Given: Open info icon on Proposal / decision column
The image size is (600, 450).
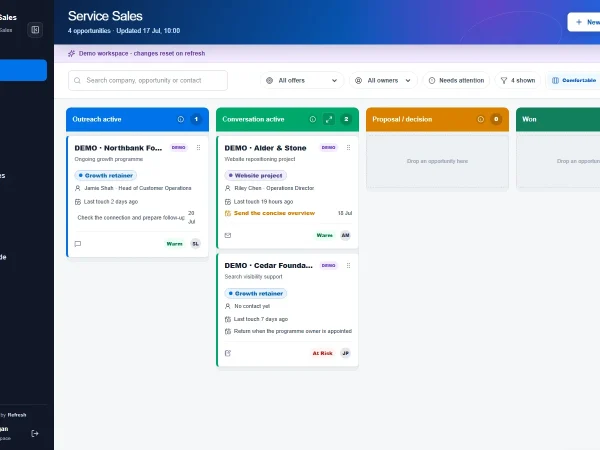Looking at the screenshot, I should (x=481, y=119).
